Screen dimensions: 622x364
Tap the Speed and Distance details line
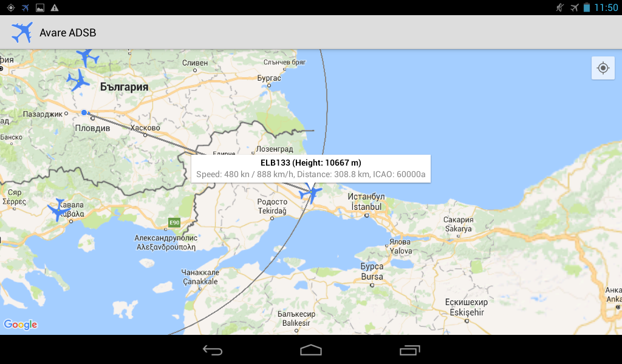pyautogui.click(x=310, y=174)
